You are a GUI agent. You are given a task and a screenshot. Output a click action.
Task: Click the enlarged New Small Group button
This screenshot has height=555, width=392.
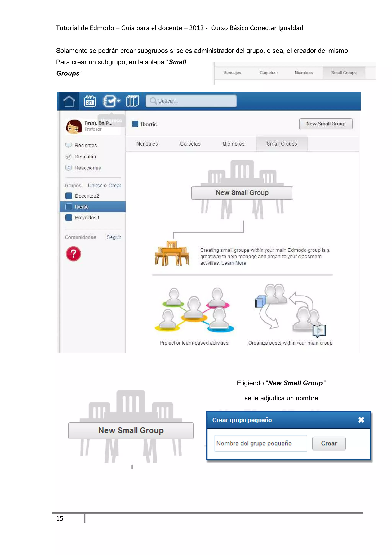point(131,430)
